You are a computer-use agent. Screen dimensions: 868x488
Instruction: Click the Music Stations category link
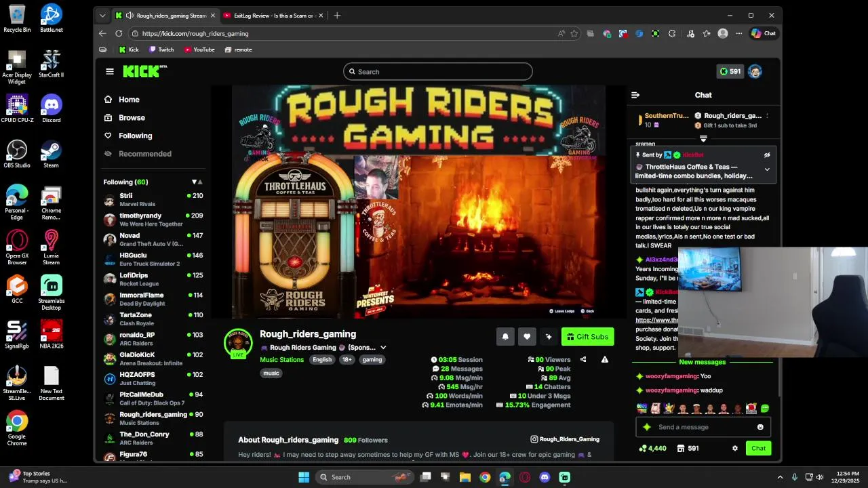pos(281,360)
